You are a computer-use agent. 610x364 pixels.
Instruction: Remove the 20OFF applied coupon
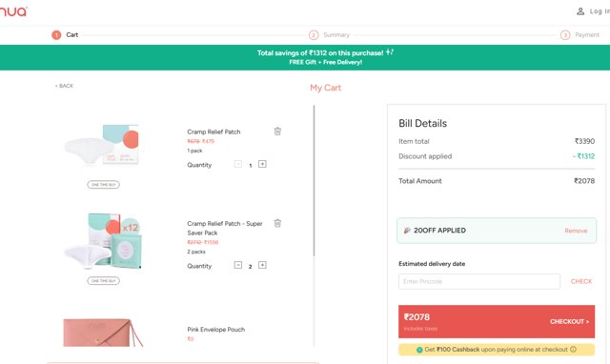tap(576, 231)
